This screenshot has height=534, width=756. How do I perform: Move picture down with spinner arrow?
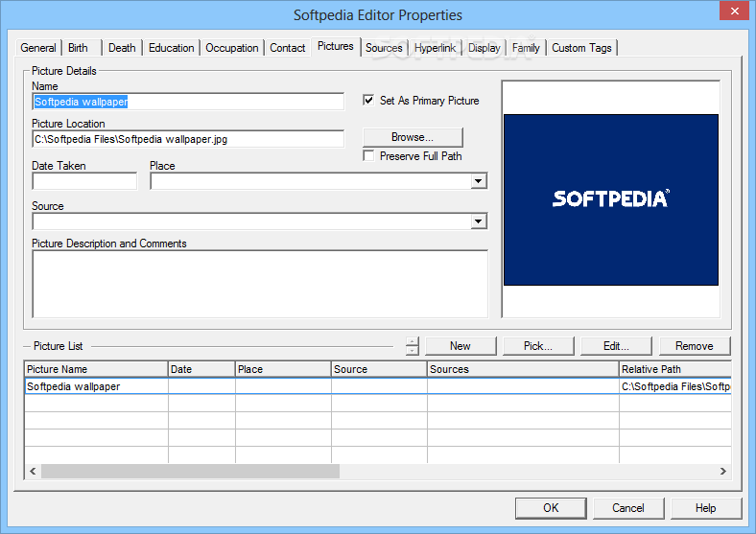(x=413, y=350)
